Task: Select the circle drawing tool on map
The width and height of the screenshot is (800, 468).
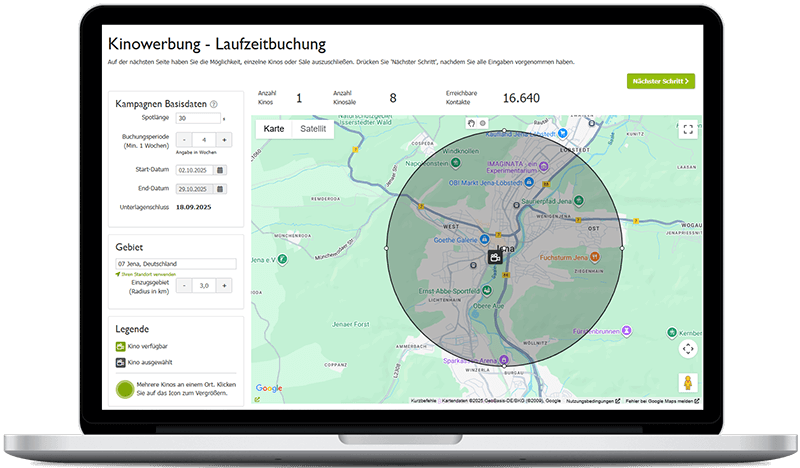Action: 483,123
